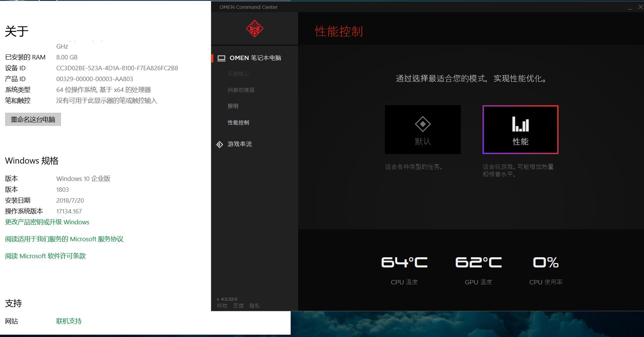Click the OS build value 17134.167
Screen dimensions: 644x337
click(x=69, y=211)
